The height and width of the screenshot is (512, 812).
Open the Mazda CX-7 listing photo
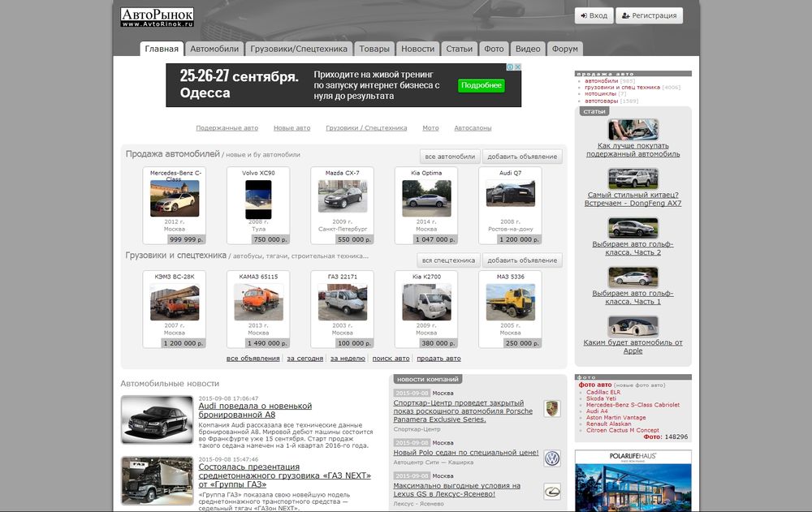coord(343,196)
